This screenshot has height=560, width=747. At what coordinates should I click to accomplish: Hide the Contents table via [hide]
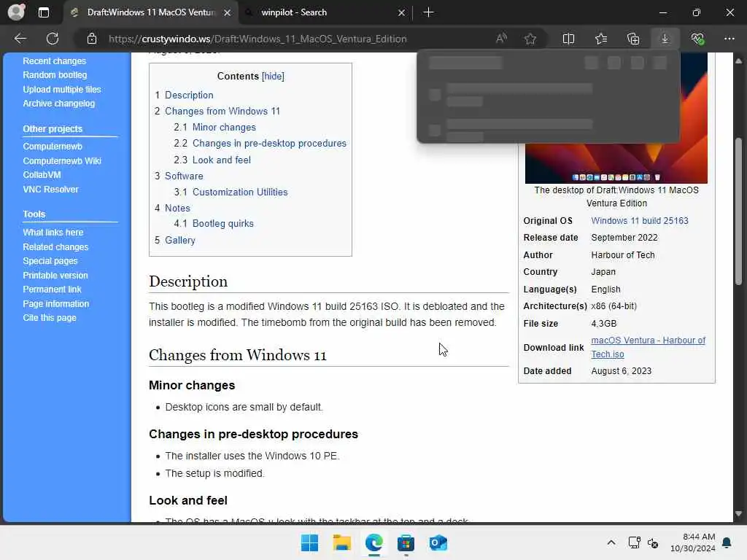[273, 76]
